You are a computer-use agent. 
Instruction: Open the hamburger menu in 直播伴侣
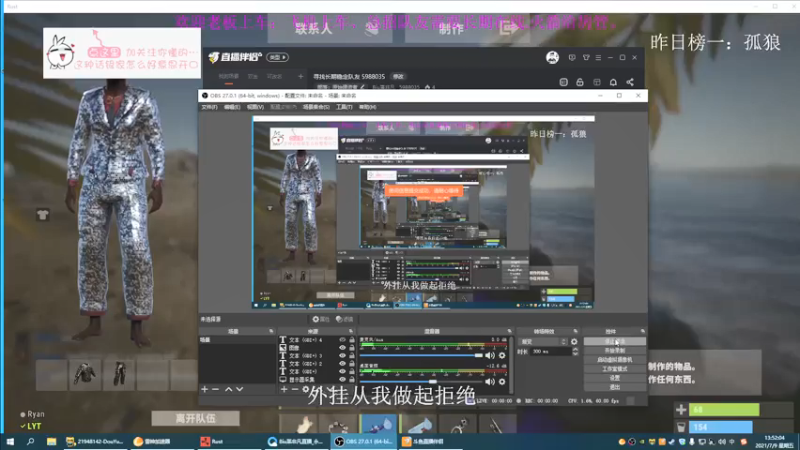(598, 58)
